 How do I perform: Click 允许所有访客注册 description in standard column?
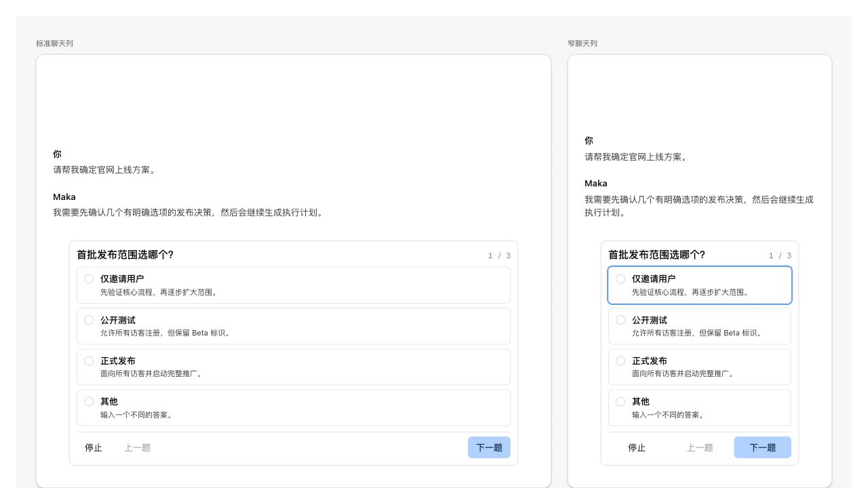click(x=165, y=333)
